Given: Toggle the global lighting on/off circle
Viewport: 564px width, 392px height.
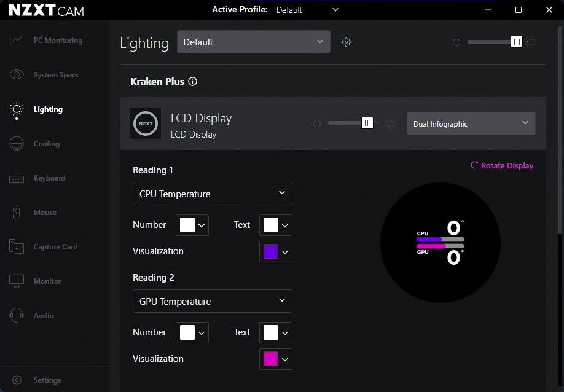Looking at the screenshot, I should (x=455, y=42).
